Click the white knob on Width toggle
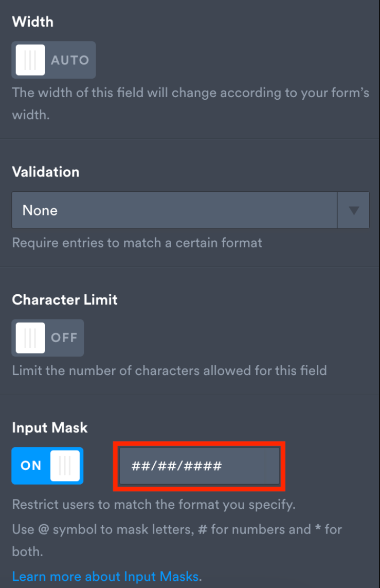This screenshot has width=380, height=588. 30,60
